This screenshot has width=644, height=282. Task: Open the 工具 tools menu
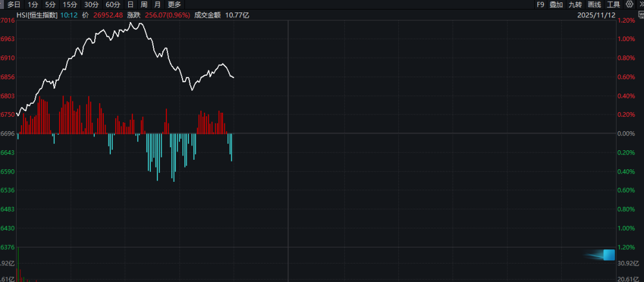click(613, 4)
